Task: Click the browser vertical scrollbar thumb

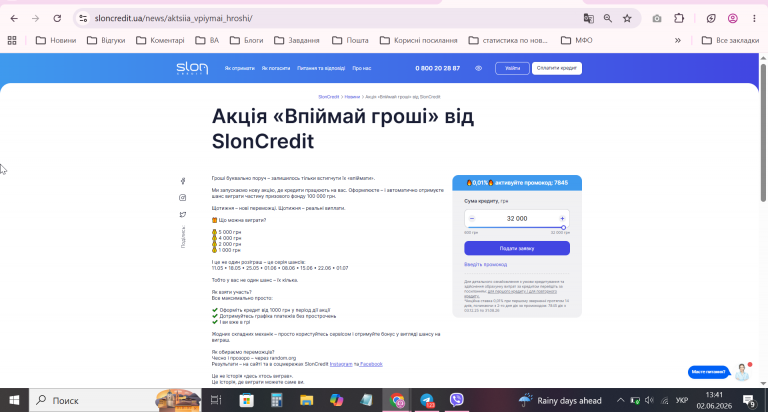Action: click(x=763, y=132)
